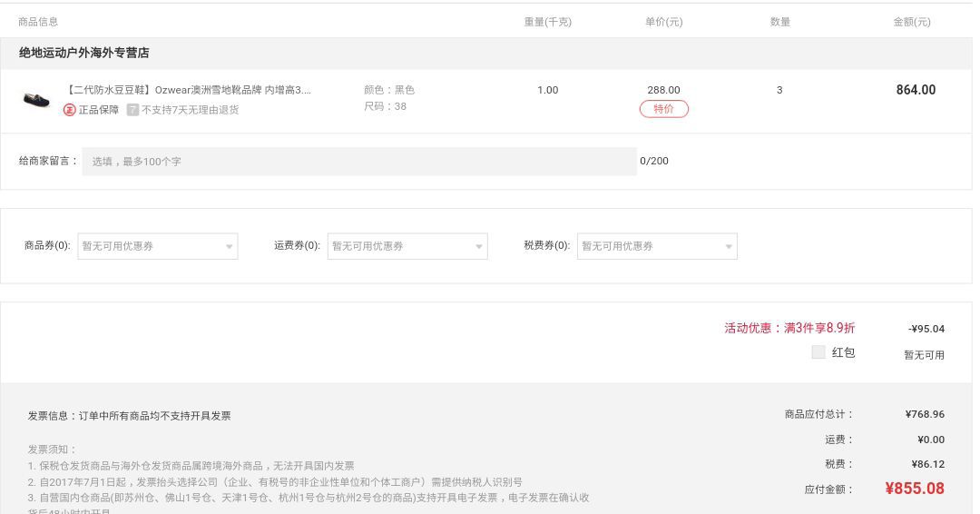
Task: Click the 正品保障 authenticity badge icon
Action: pos(69,109)
